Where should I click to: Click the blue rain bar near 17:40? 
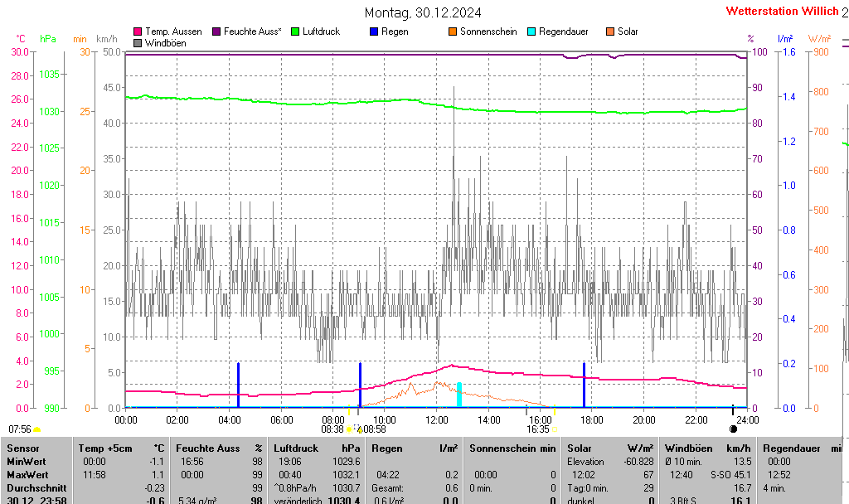click(584, 385)
